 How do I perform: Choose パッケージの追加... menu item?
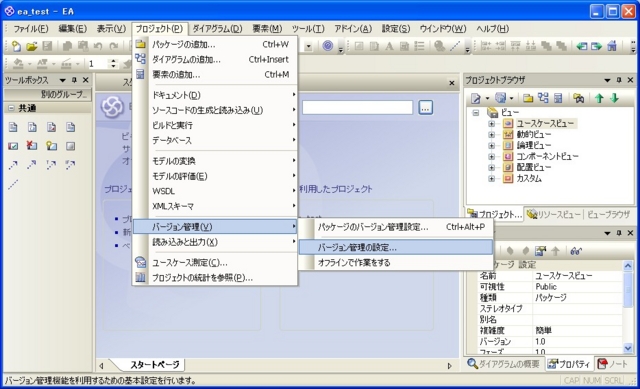(215, 44)
